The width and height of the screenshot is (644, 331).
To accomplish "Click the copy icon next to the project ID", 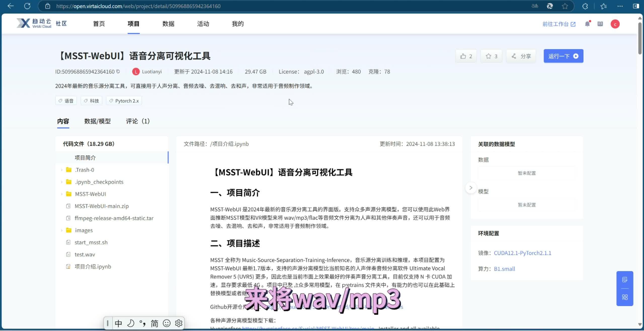I will [117, 72].
